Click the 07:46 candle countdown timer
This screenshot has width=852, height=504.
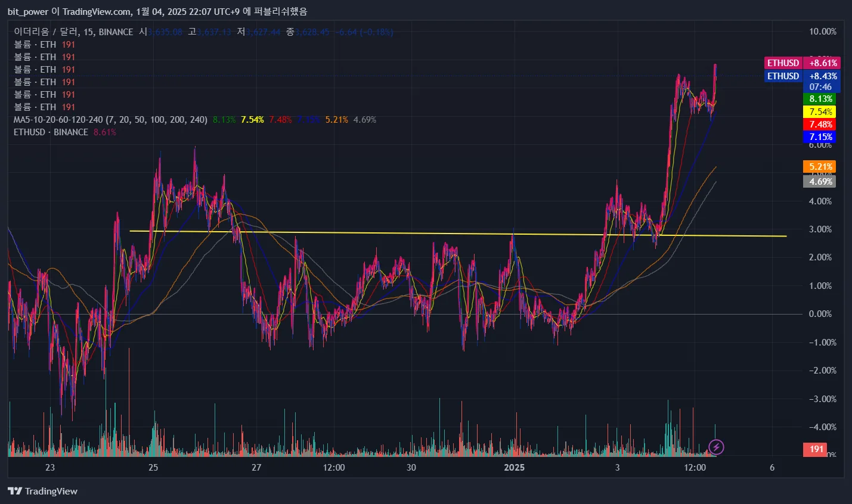[820, 87]
